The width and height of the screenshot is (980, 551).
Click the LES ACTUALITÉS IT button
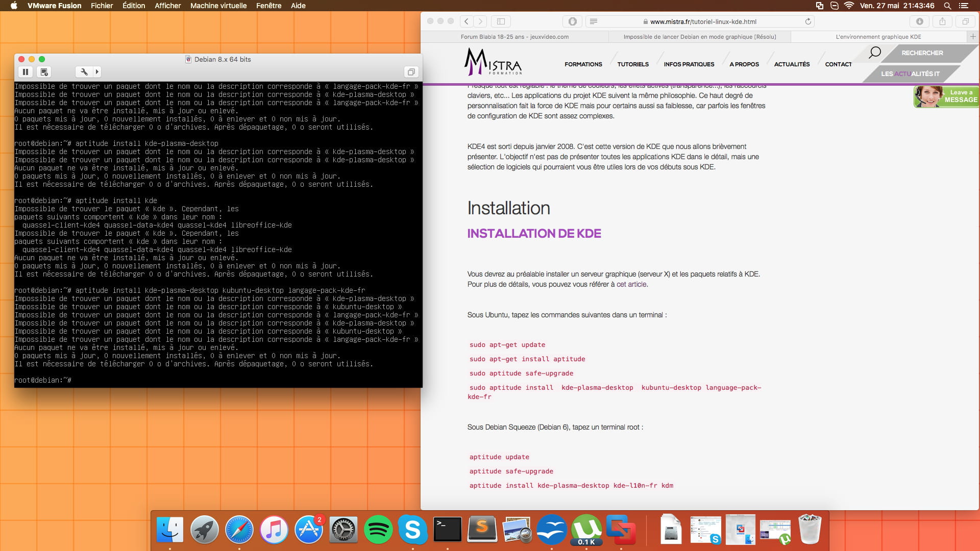(x=910, y=74)
